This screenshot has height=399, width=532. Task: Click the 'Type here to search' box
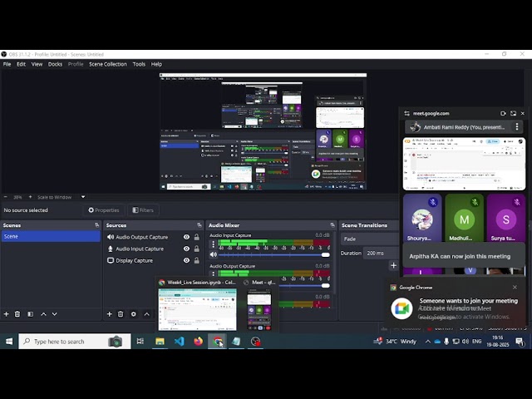point(75,342)
